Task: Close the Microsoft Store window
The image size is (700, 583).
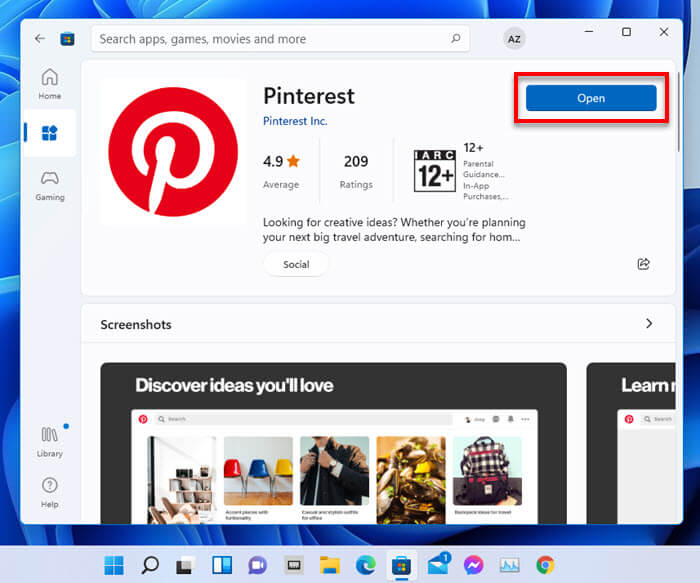Action: [664, 32]
